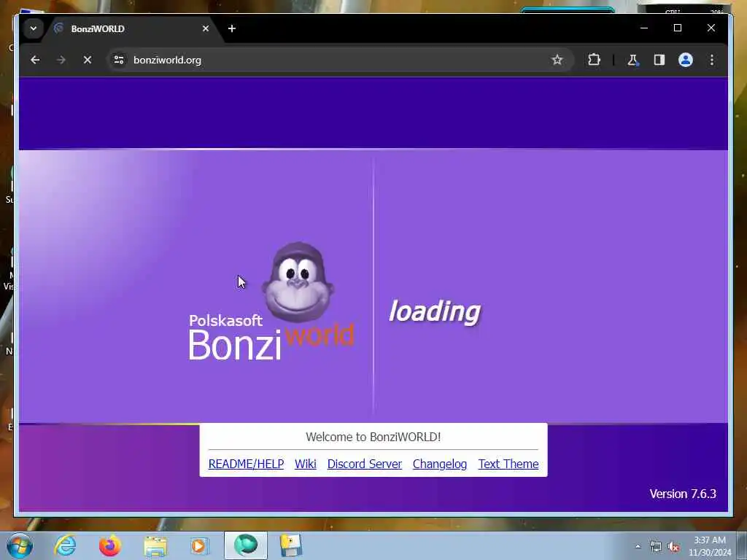Close the BonziWORLD tab
This screenshot has width=747, height=560.
click(205, 28)
